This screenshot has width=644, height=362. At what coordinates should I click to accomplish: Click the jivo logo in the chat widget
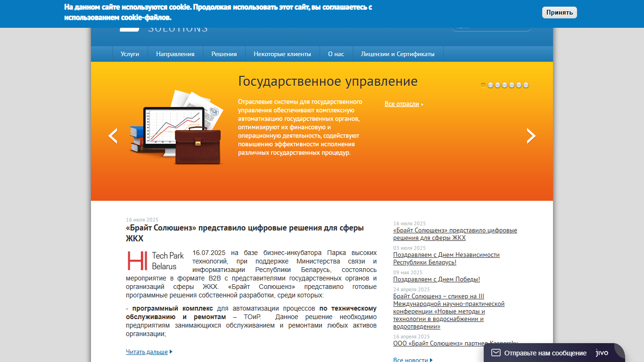[602, 353]
